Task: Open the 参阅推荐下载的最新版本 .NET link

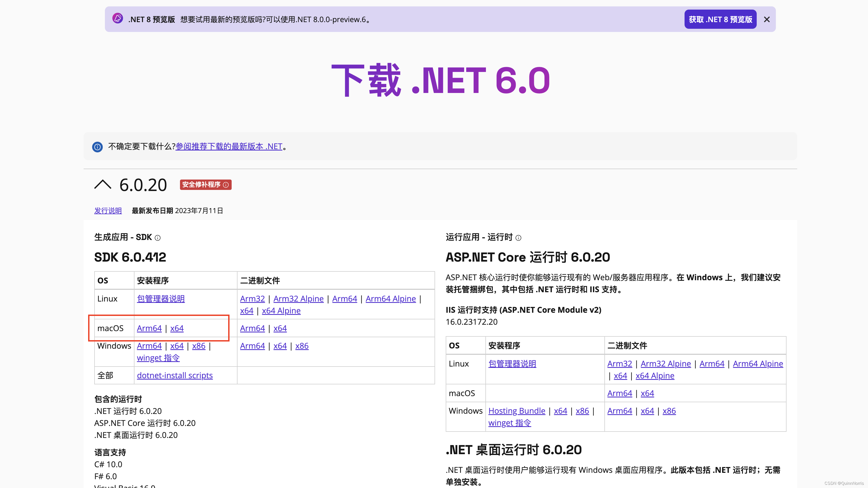Action: pos(229,147)
